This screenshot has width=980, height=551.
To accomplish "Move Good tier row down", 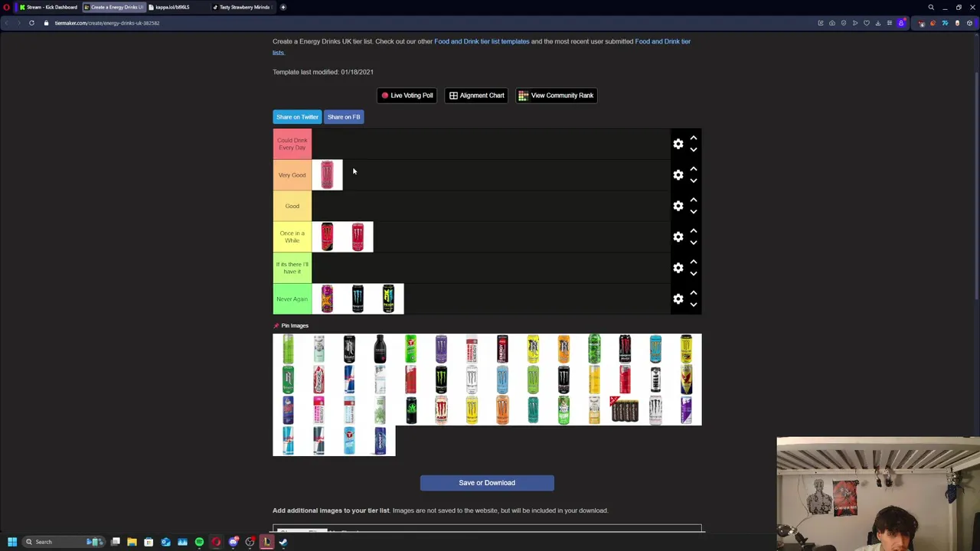I will tap(694, 212).
